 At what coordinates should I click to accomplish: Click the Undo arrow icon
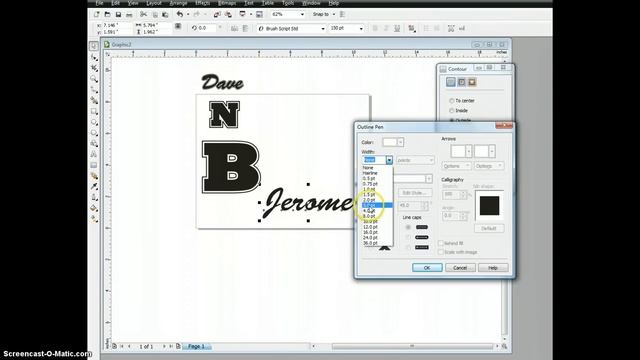[x=180, y=14]
